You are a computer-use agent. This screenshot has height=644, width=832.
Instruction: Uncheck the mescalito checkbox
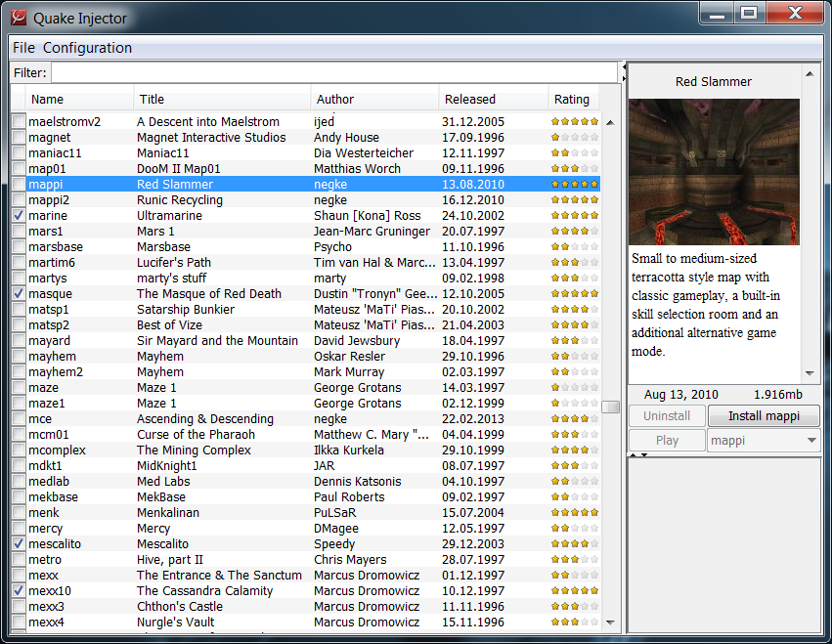[19, 543]
